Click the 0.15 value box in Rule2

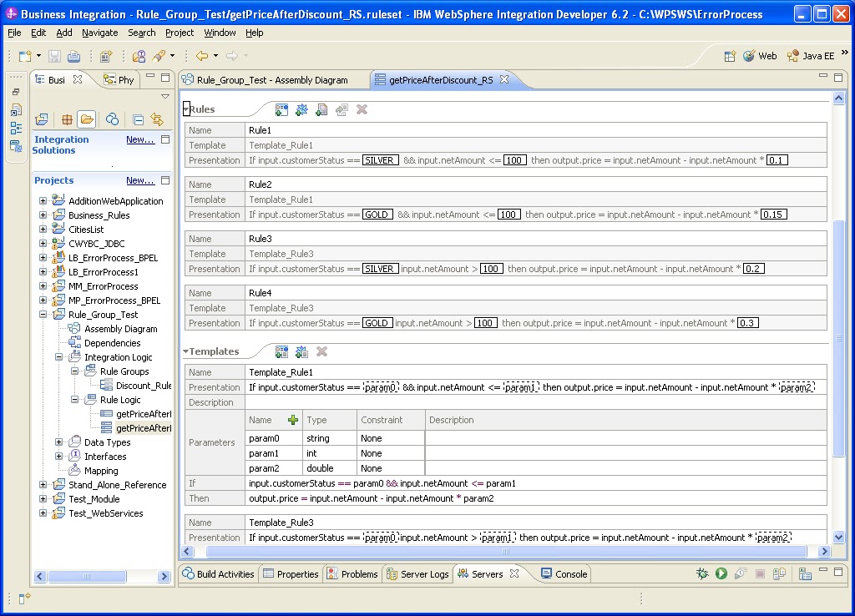pos(774,215)
